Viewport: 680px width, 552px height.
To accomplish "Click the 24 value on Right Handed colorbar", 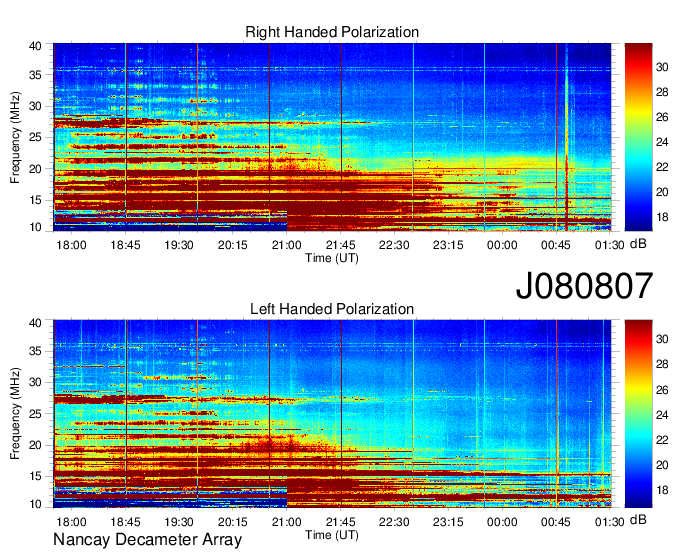I will (x=662, y=142).
